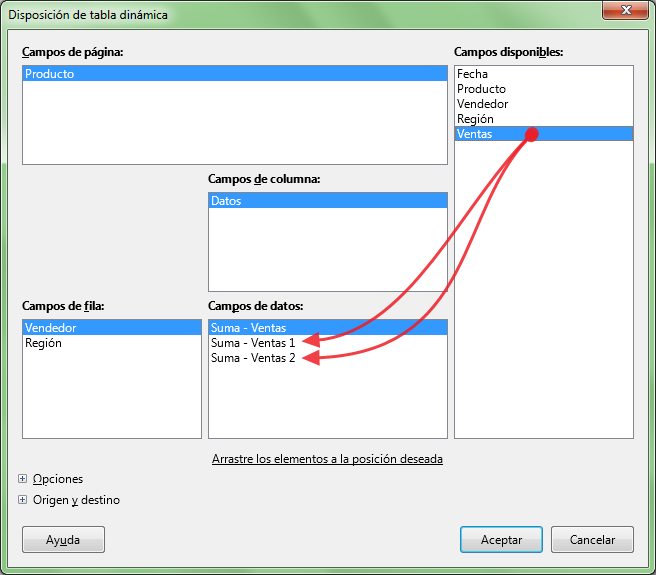Expand the Origen y destino section
This screenshot has height=575, width=656.
pos(23,500)
